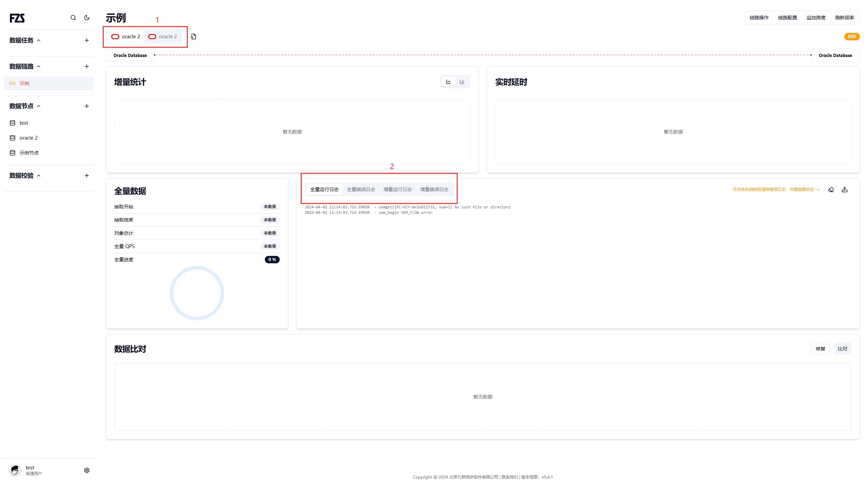The width and height of the screenshot is (868, 488).
Task: Collapse the 数据节点 section
Action: coord(39,106)
